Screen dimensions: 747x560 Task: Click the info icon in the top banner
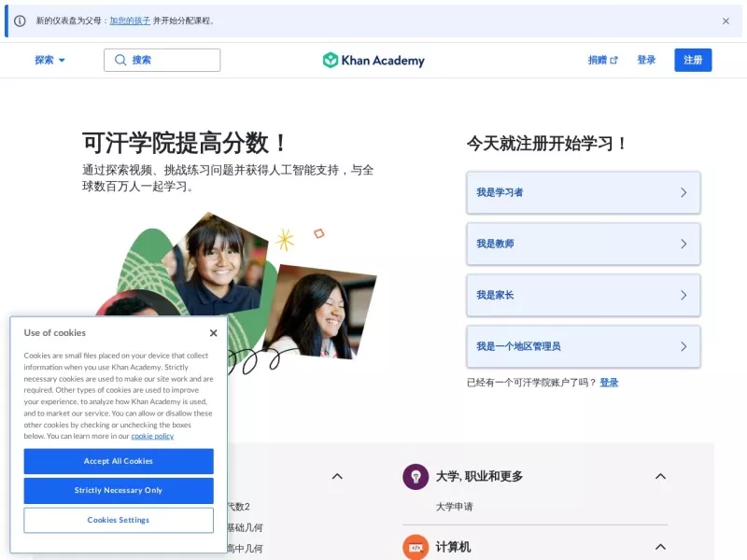(20, 21)
